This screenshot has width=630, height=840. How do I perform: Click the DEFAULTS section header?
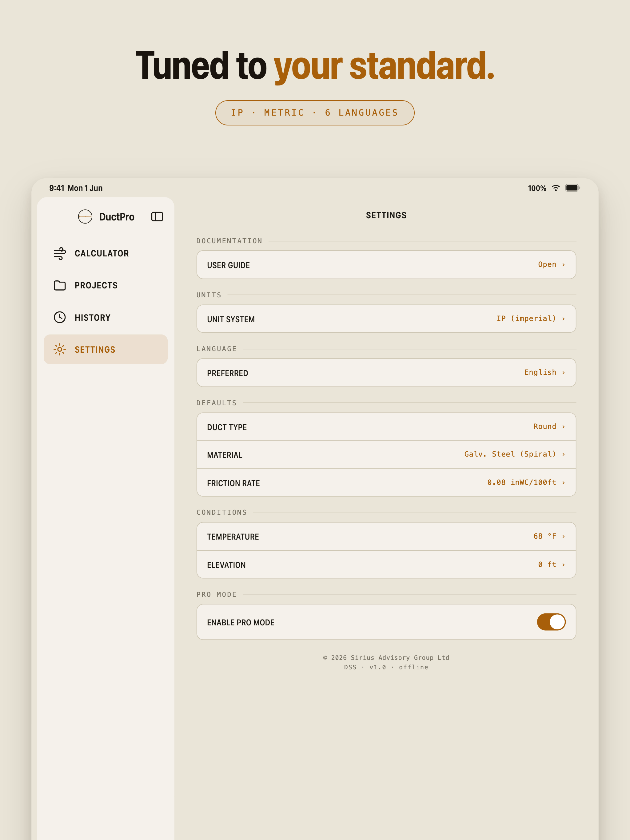(216, 402)
